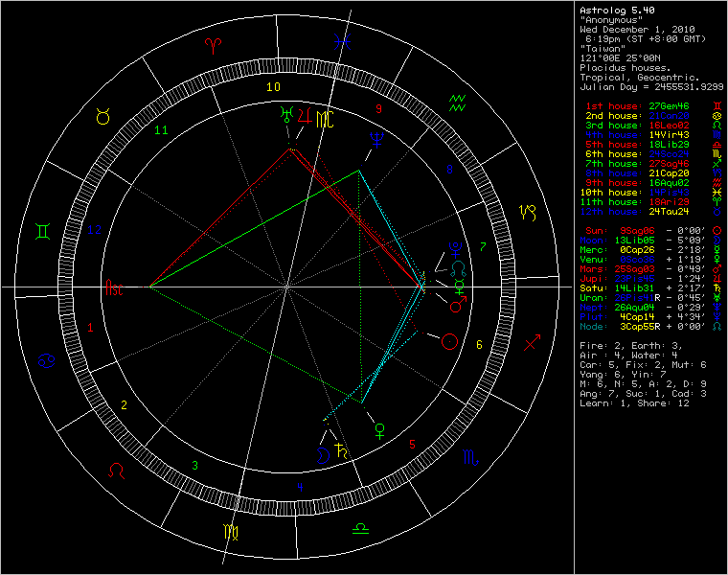Click the "12th house: 24Tau24" row
728x575 pixels.
651,212
